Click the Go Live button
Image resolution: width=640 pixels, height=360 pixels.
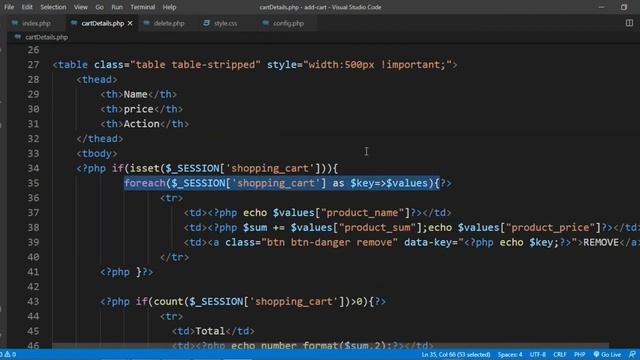click(607, 354)
